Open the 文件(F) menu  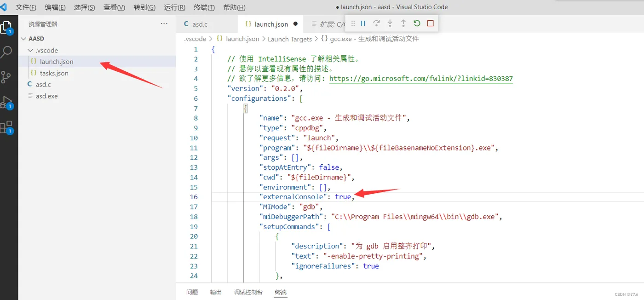pyautogui.click(x=26, y=7)
